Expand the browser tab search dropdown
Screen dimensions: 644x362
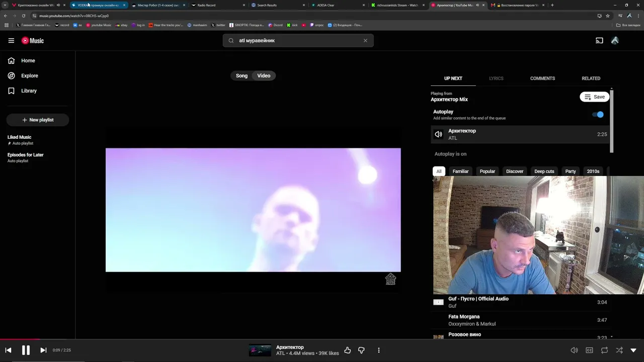(x=5, y=5)
